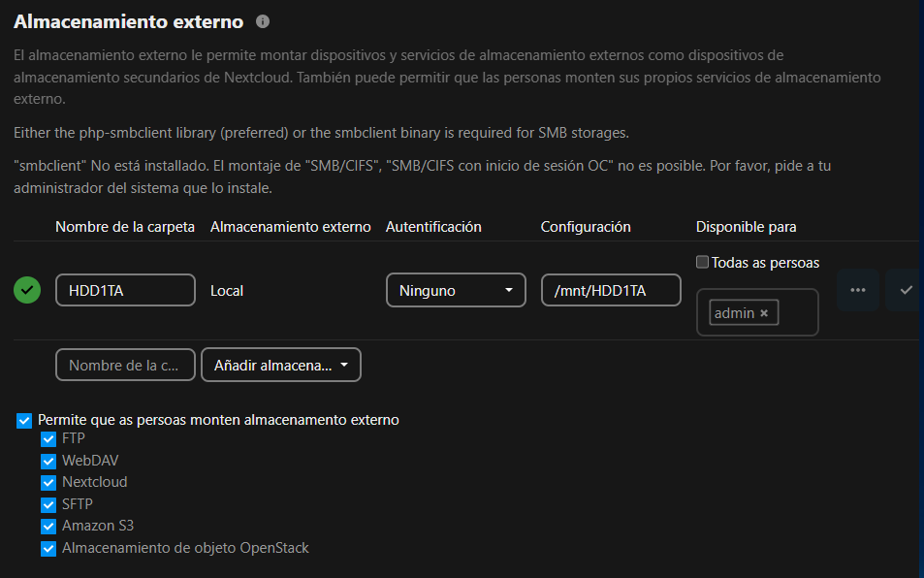This screenshot has width=924, height=578.
Task: Open the Ninguno authentication dropdown
Action: (x=456, y=290)
